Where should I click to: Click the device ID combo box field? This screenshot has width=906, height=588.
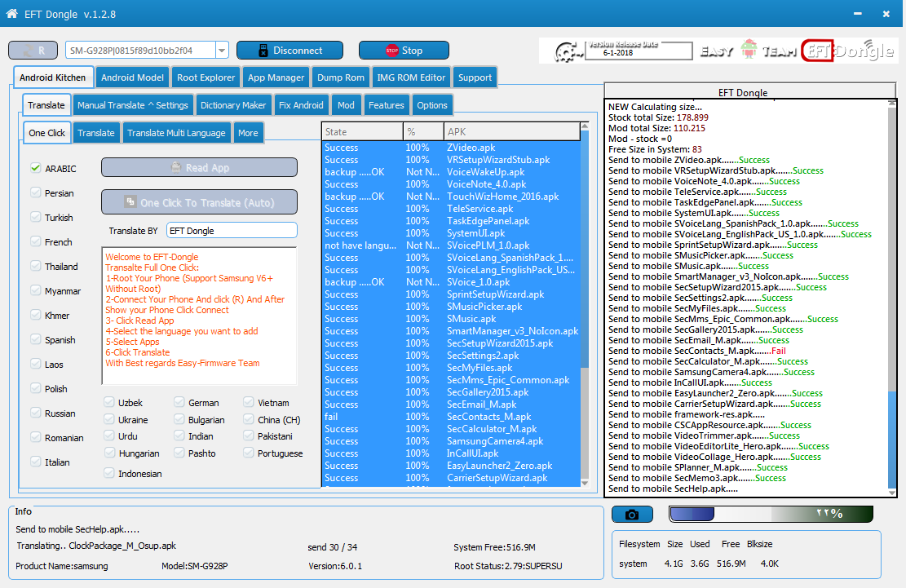[140, 51]
